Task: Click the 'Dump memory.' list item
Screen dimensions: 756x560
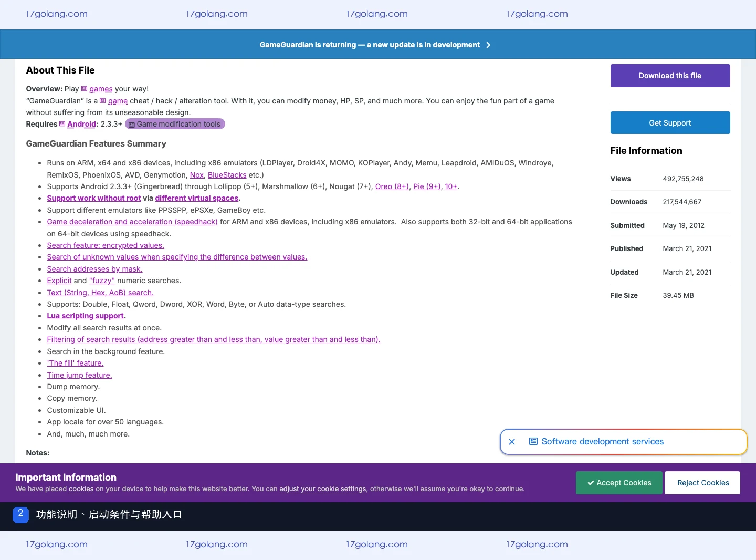Action: tap(73, 387)
